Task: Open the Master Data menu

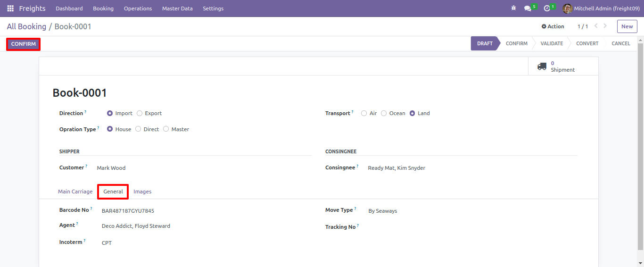Action: [x=177, y=8]
